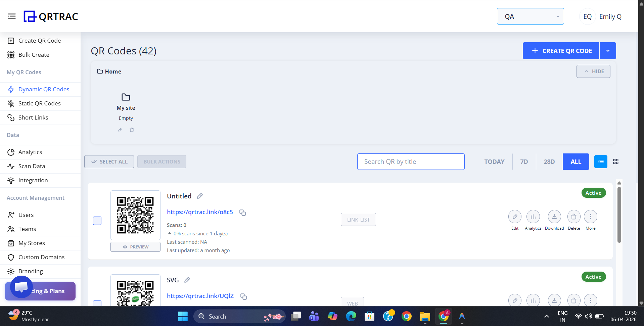Preview the Untitled QR code

coord(135,247)
